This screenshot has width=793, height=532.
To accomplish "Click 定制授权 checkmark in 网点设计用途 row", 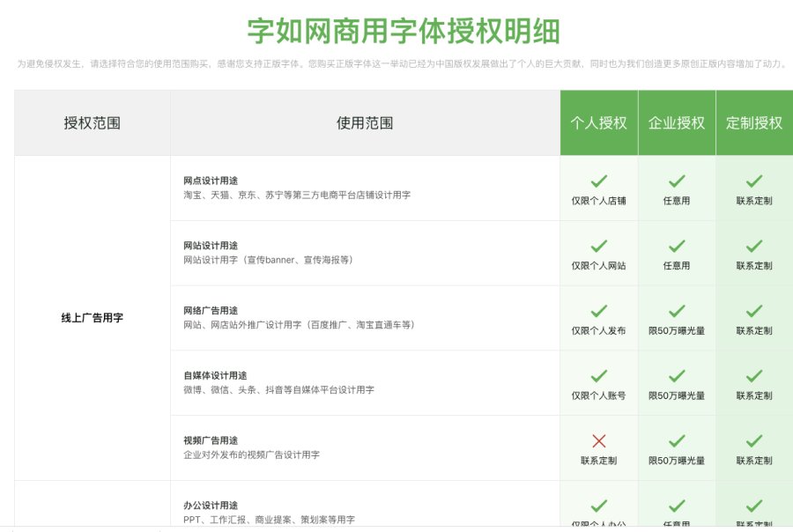I will point(754,181).
